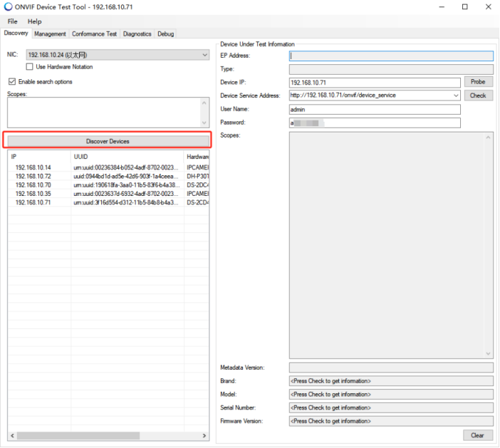Click the Discover Devices button
Screen dimensions: 500x448
coord(108,141)
